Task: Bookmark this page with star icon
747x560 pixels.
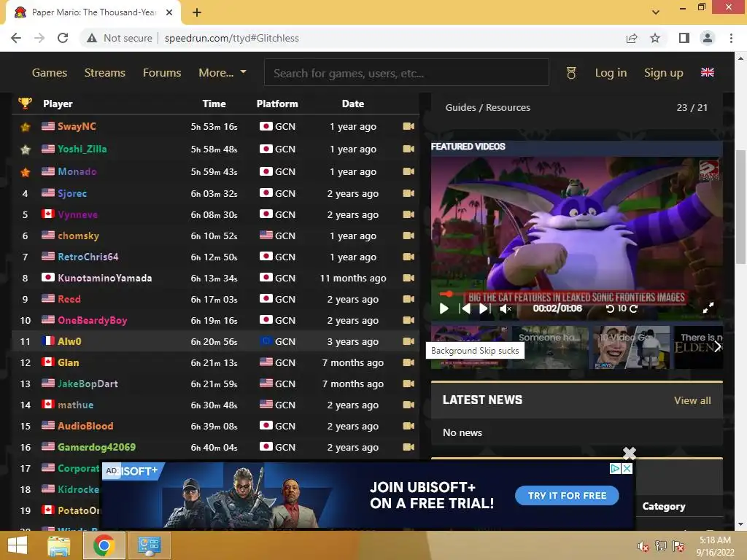Action: pos(655,38)
